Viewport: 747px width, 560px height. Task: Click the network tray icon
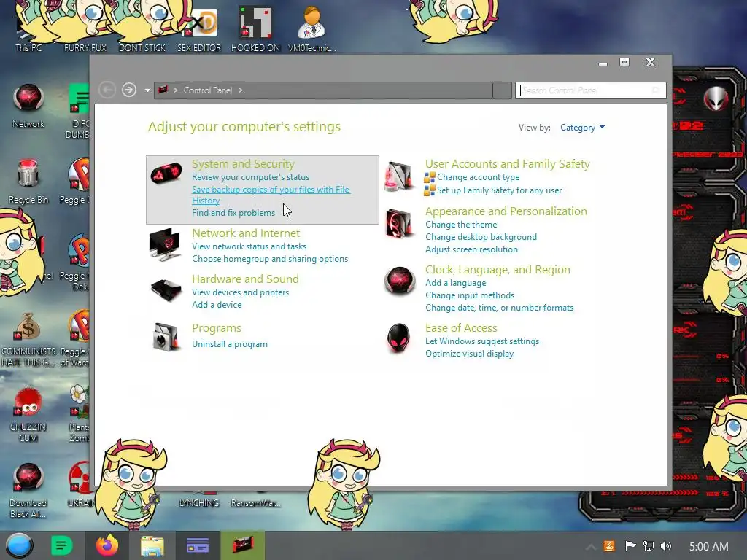click(x=649, y=546)
